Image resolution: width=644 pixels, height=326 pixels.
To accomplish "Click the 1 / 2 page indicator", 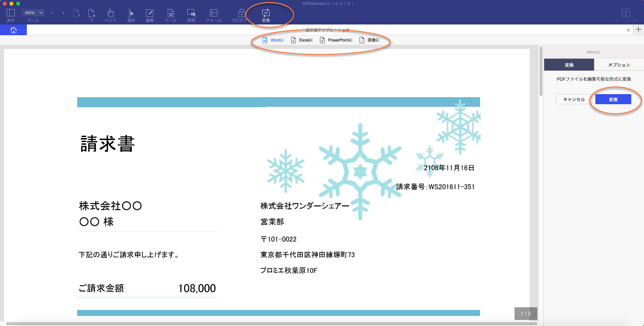I will point(526,314).
